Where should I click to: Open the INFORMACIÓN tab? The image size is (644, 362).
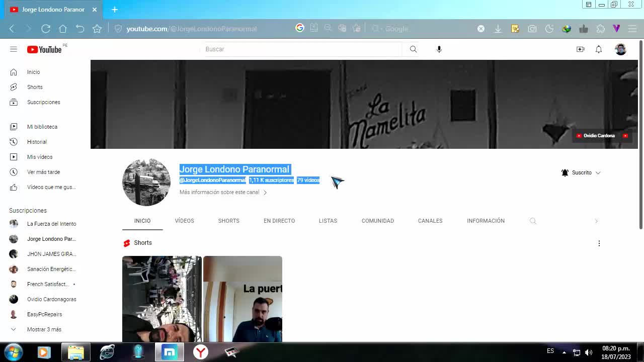(x=486, y=221)
